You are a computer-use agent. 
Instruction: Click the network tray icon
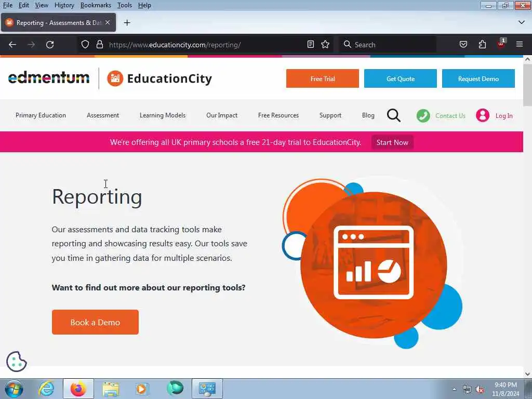pos(467,390)
